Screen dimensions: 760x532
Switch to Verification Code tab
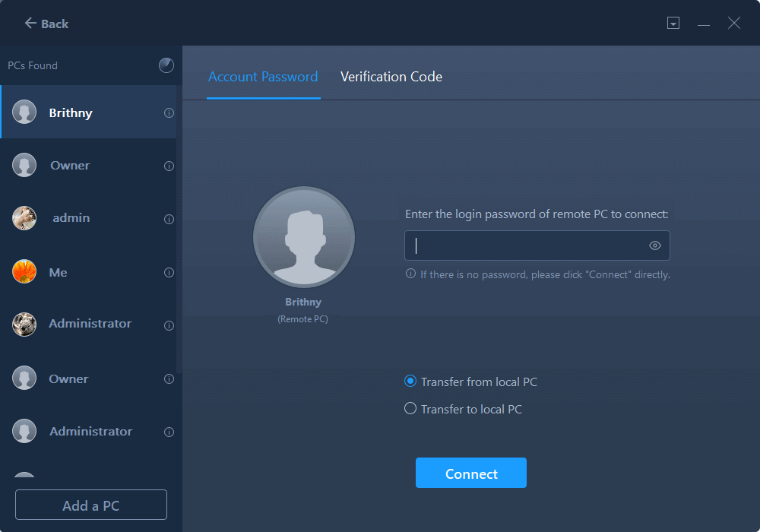tap(391, 77)
